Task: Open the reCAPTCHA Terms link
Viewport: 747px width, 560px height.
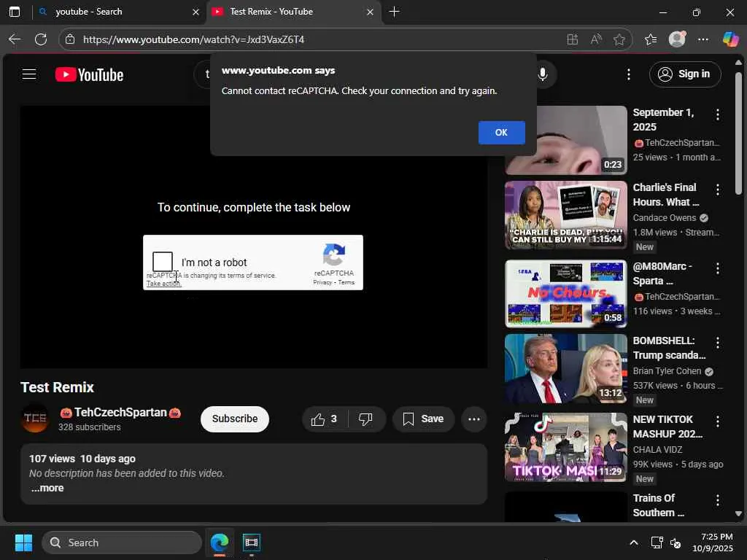Action: pos(347,282)
